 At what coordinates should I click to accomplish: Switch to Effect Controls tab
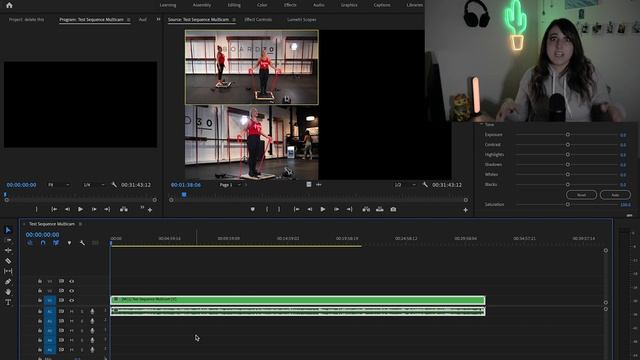point(258,20)
